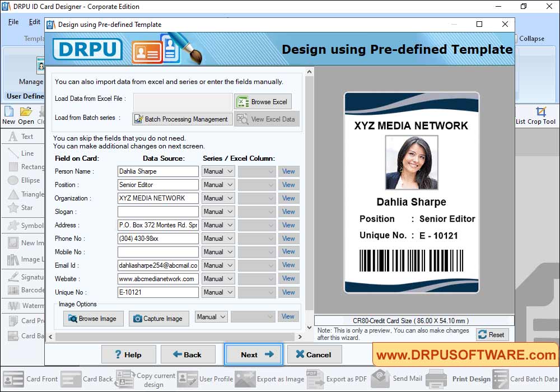
Task: Select the Line drawing tool
Action: 22,153
